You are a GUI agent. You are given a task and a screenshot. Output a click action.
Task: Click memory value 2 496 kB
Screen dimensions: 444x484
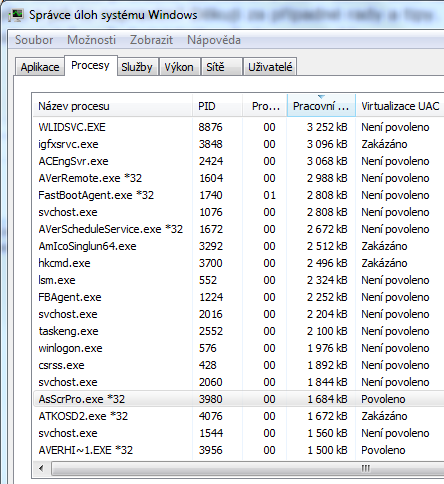click(327, 263)
